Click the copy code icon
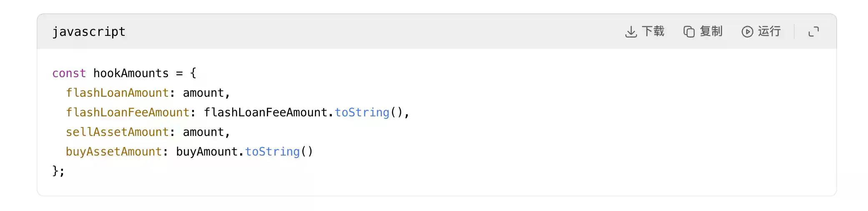 pos(689,32)
